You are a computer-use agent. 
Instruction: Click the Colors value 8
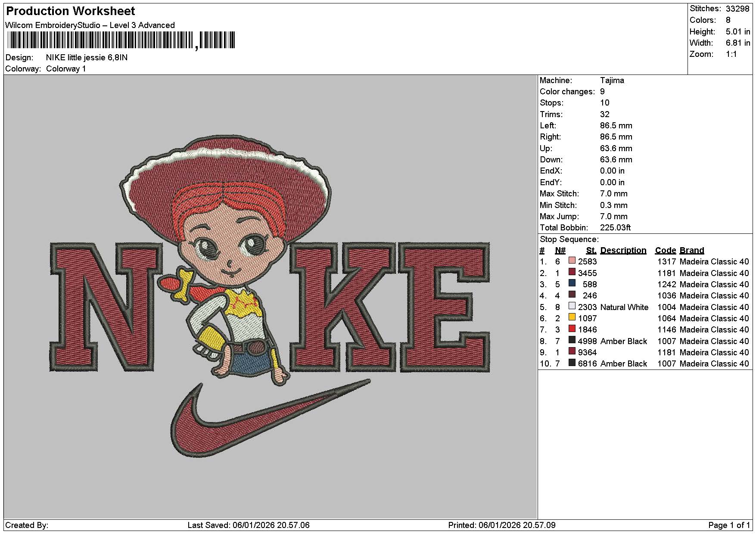728,20
